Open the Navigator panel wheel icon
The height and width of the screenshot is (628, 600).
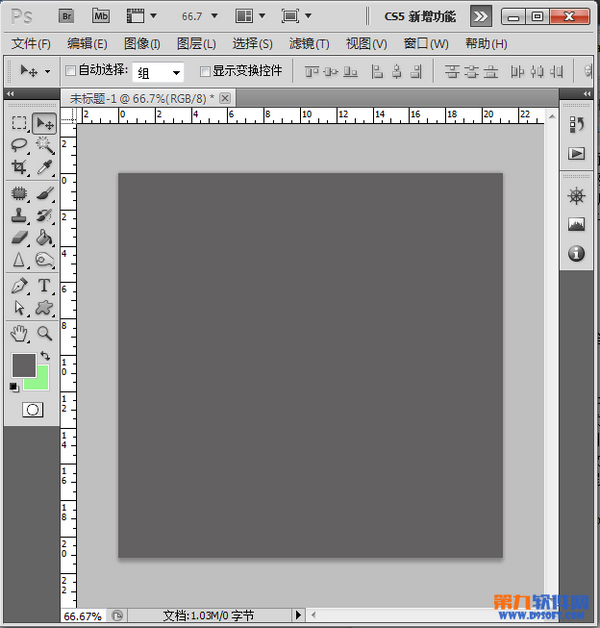pyautogui.click(x=576, y=196)
